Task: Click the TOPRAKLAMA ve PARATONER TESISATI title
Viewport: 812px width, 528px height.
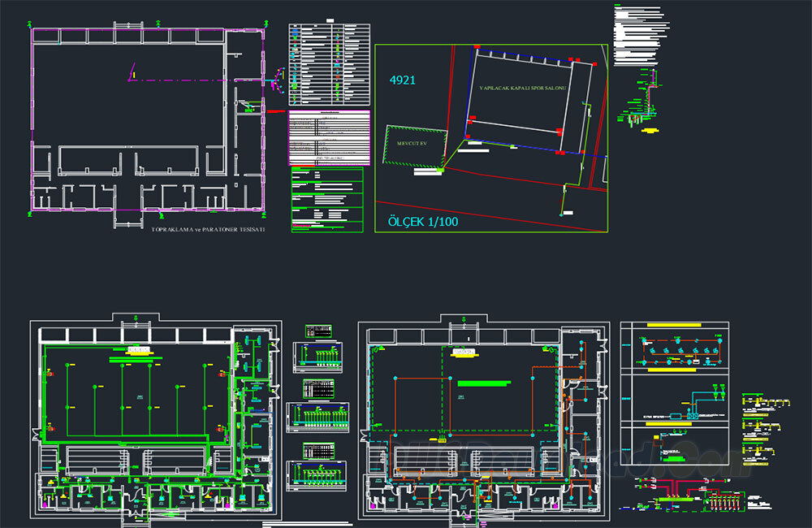Action: click(x=207, y=232)
